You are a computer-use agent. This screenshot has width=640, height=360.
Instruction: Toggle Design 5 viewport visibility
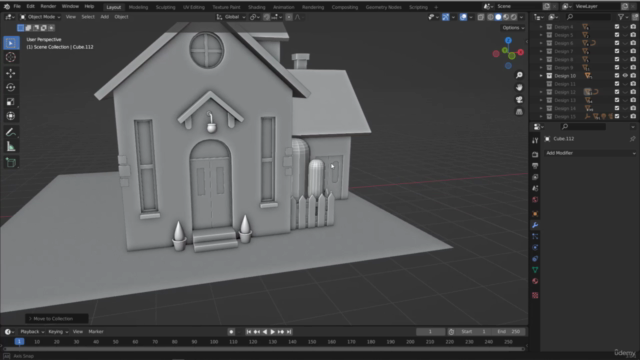pos(625,35)
